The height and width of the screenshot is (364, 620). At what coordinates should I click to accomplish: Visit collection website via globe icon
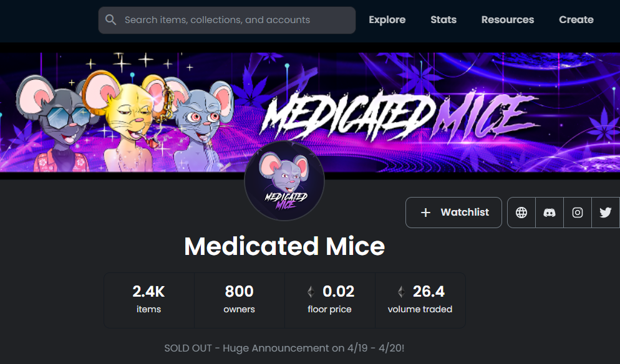coord(521,212)
